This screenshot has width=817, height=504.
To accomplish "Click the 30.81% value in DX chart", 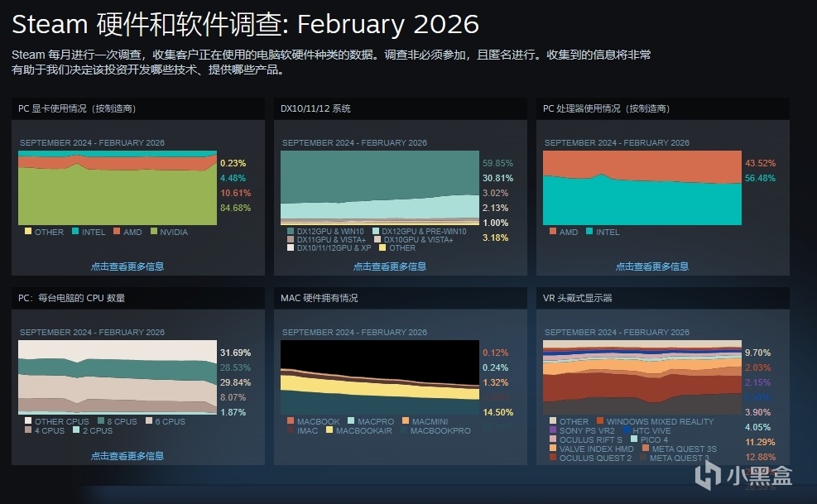I will click(497, 178).
